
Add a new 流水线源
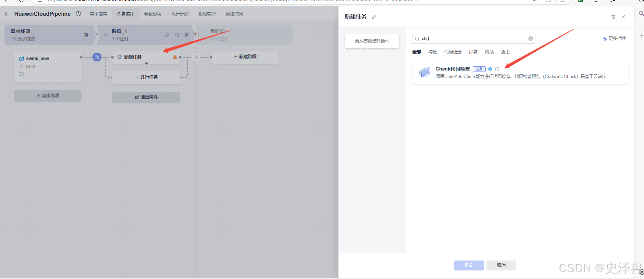[48, 96]
